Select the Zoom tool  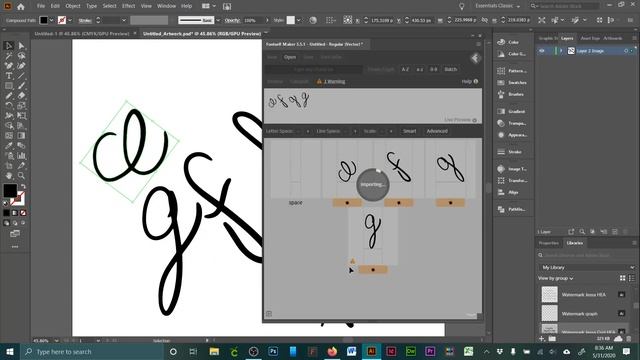coord(21,176)
